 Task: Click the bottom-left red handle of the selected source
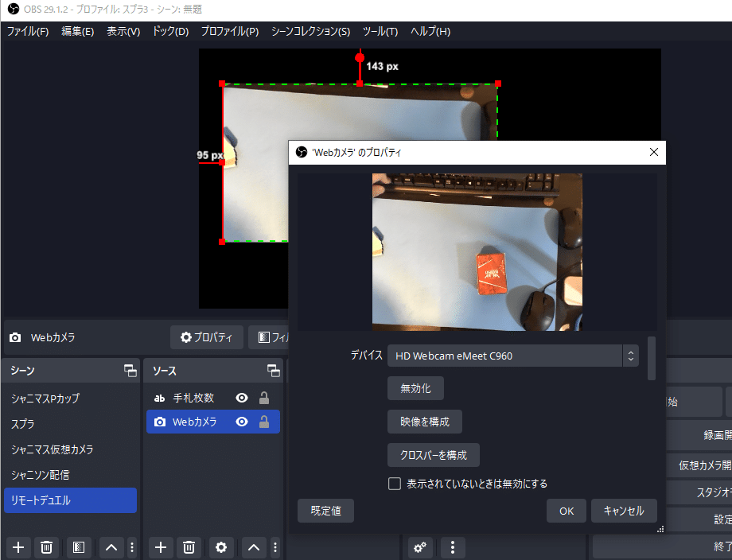click(x=222, y=242)
